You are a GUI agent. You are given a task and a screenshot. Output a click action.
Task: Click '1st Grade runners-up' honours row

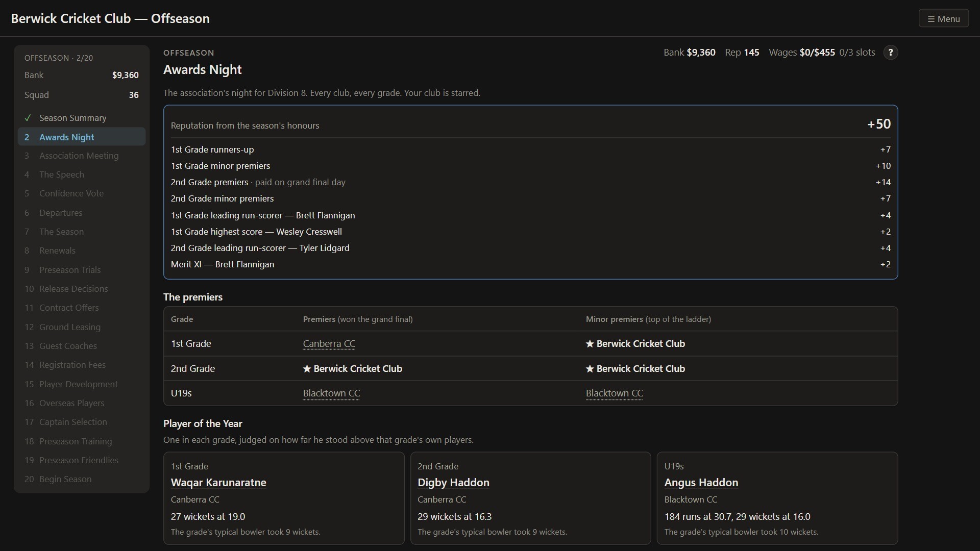pyautogui.click(x=530, y=149)
